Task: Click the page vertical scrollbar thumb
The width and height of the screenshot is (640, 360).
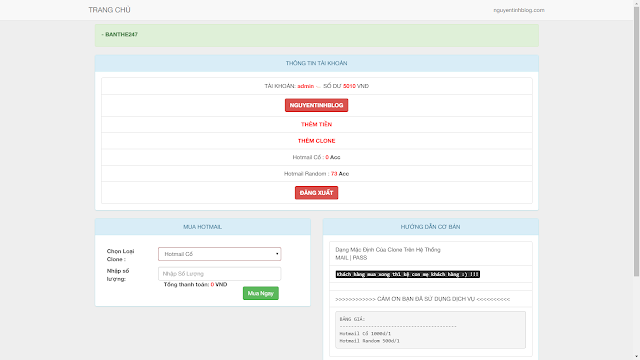Action: pyautogui.click(x=636, y=141)
